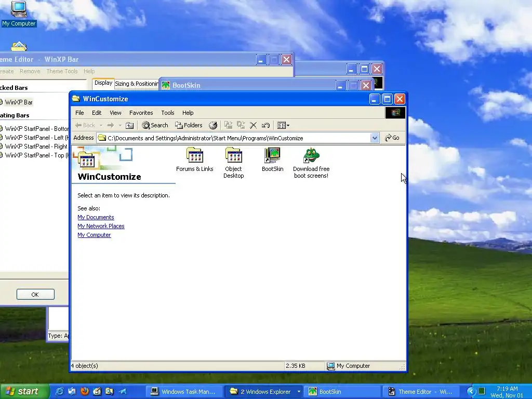Select the Download free boot screens shortcut
This screenshot has height=399, width=532.
(312, 163)
